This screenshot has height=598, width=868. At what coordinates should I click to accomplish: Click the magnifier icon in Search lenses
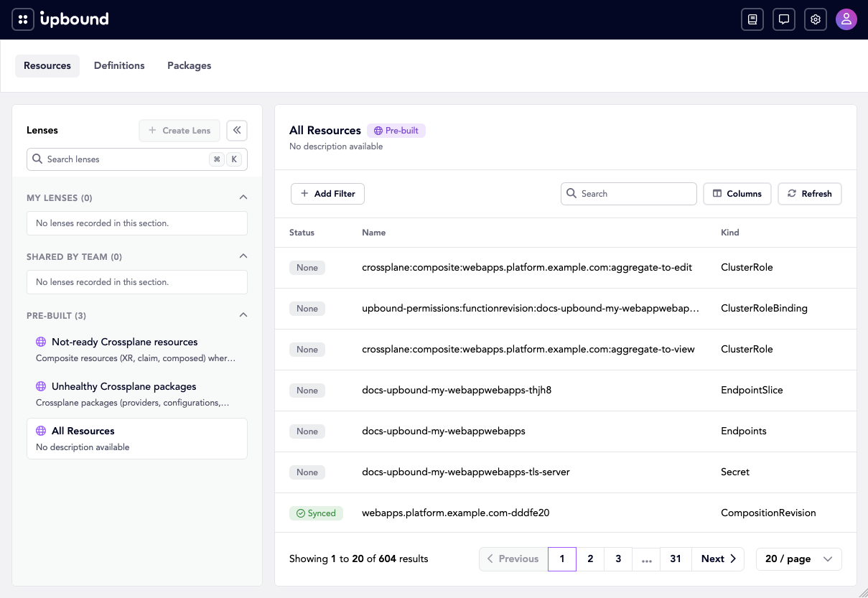[37, 159]
